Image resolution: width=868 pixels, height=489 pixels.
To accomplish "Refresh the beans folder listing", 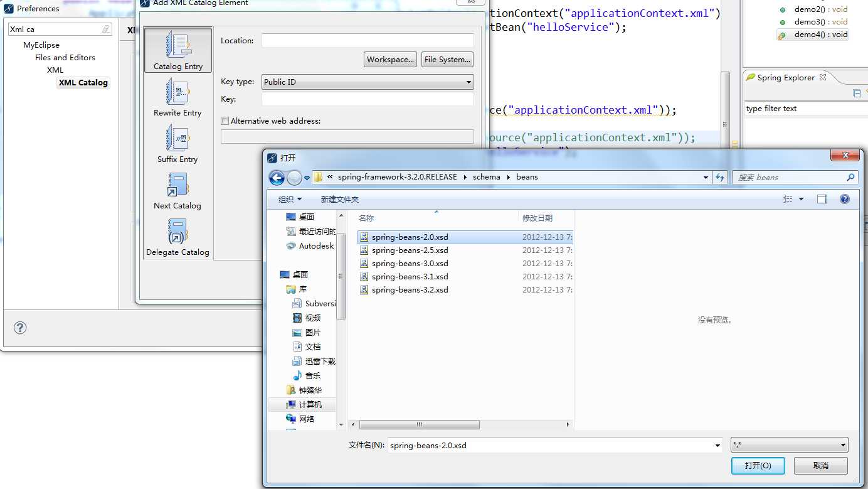I will pos(720,178).
